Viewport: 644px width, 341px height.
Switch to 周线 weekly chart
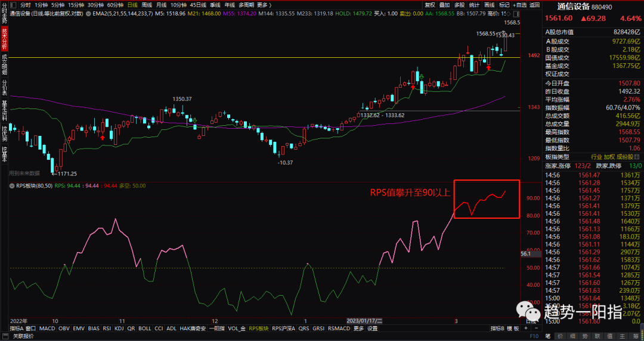pos(147,5)
